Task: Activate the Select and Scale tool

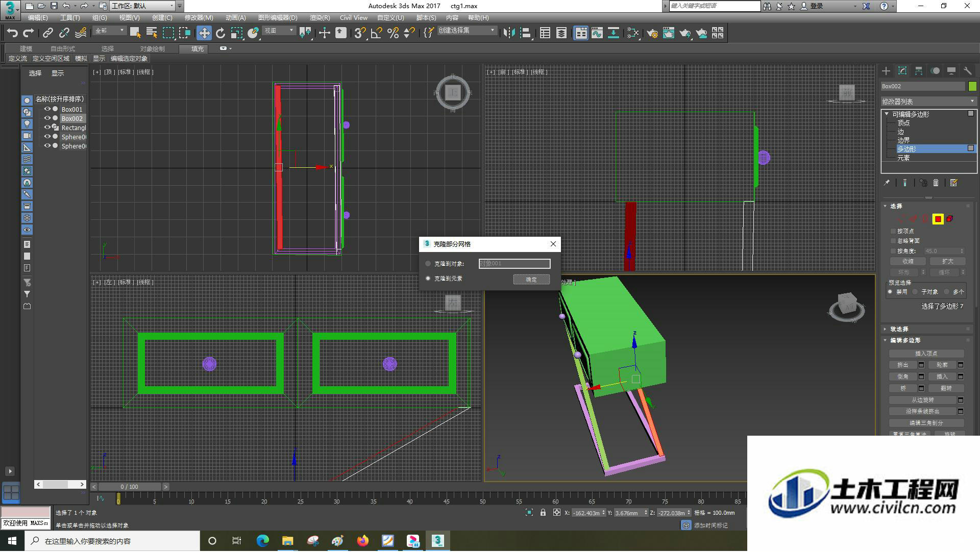Action: (237, 33)
